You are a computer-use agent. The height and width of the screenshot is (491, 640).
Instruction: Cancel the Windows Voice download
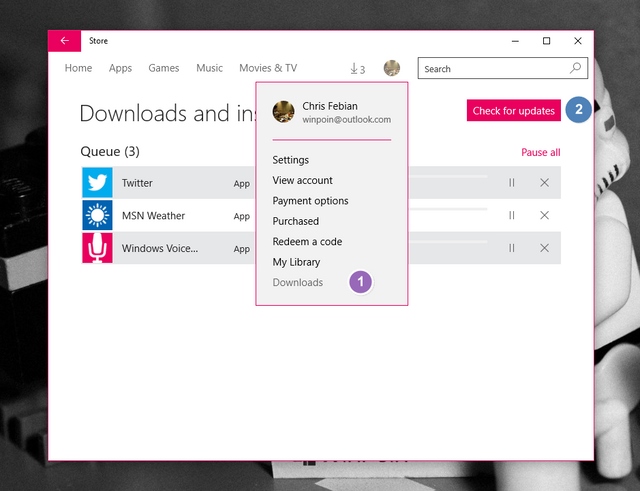tap(544, 248)
